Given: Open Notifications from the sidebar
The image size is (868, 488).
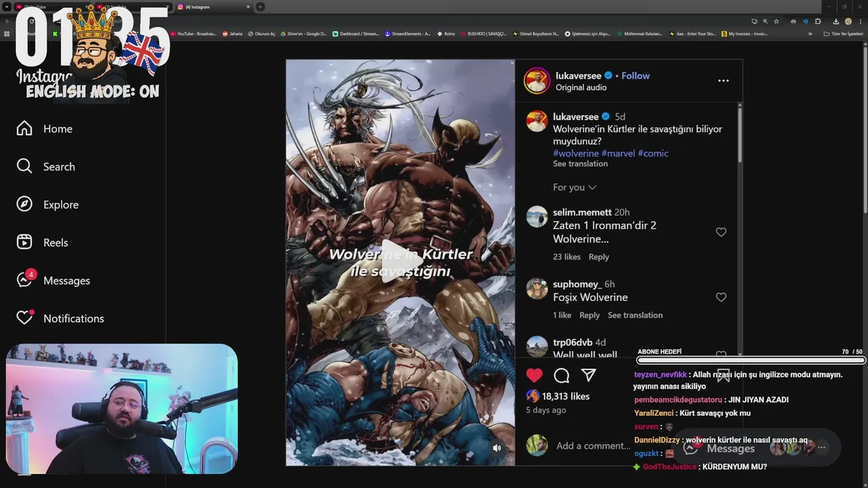Looking at the screenshot, I should [60, 318].
